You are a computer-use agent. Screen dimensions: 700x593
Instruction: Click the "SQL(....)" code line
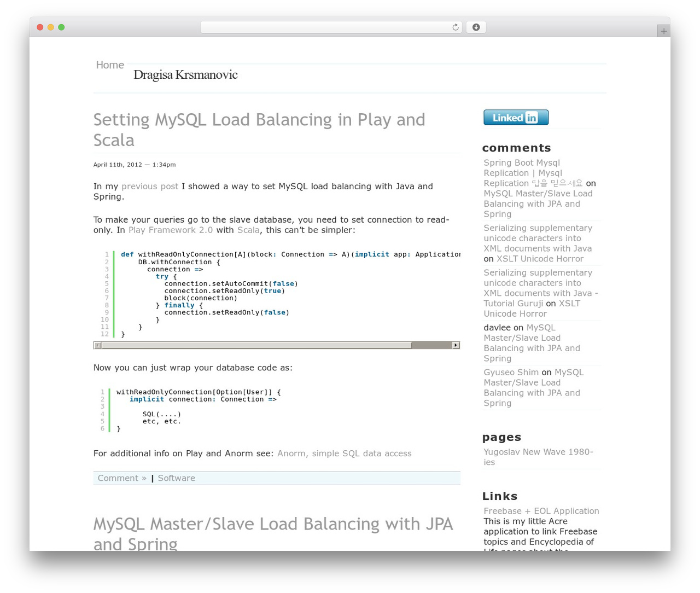(162, 414)
